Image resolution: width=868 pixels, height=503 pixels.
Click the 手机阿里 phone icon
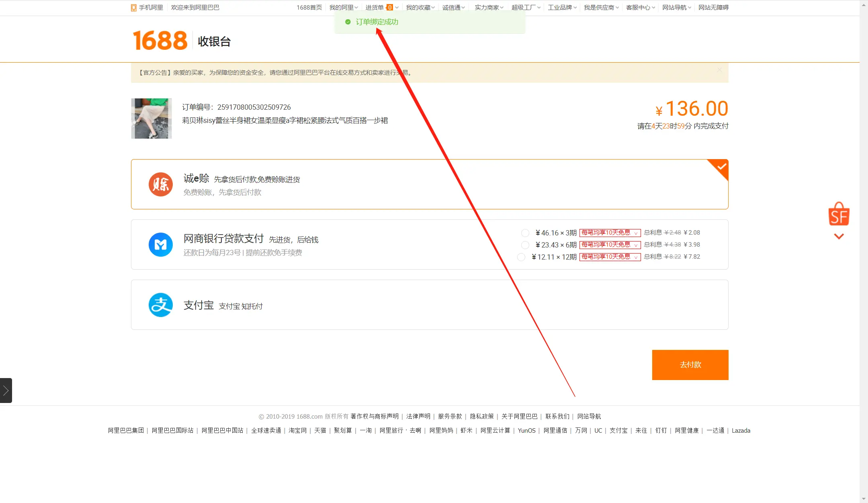pyautogui.click(x=134, y=8)
